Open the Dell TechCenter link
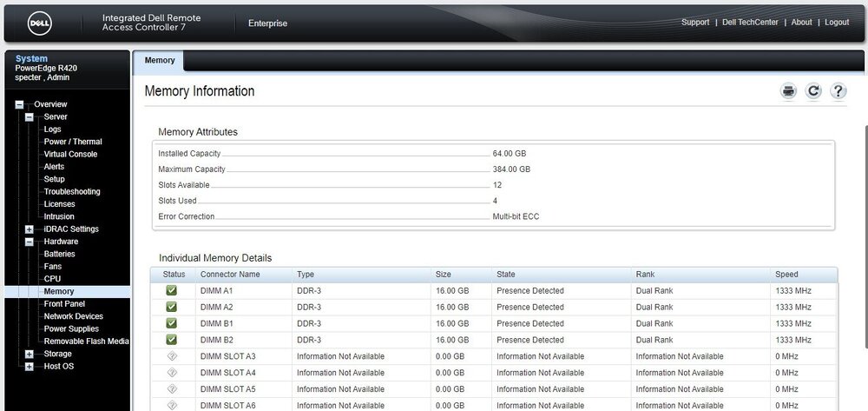Screen dimensions: 868x411 point(750,23)
